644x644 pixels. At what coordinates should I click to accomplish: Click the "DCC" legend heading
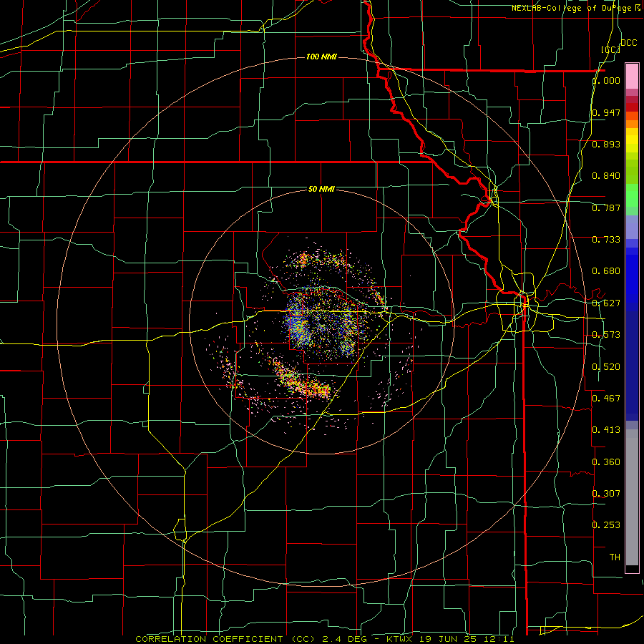coord(628,43)
